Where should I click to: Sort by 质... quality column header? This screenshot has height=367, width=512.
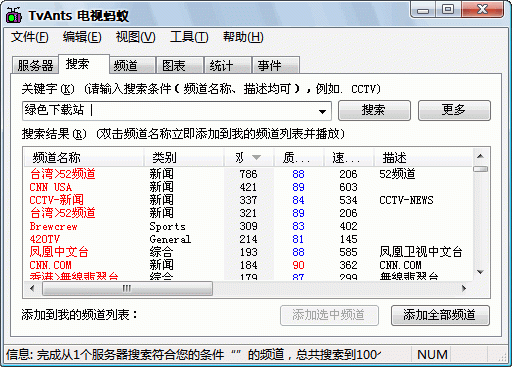(x=299, y=157)
